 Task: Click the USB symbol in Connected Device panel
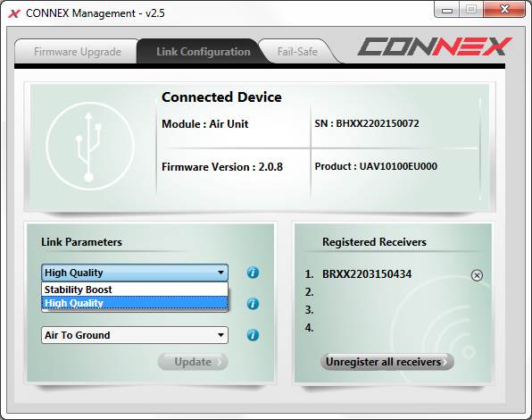pos(90,146)
